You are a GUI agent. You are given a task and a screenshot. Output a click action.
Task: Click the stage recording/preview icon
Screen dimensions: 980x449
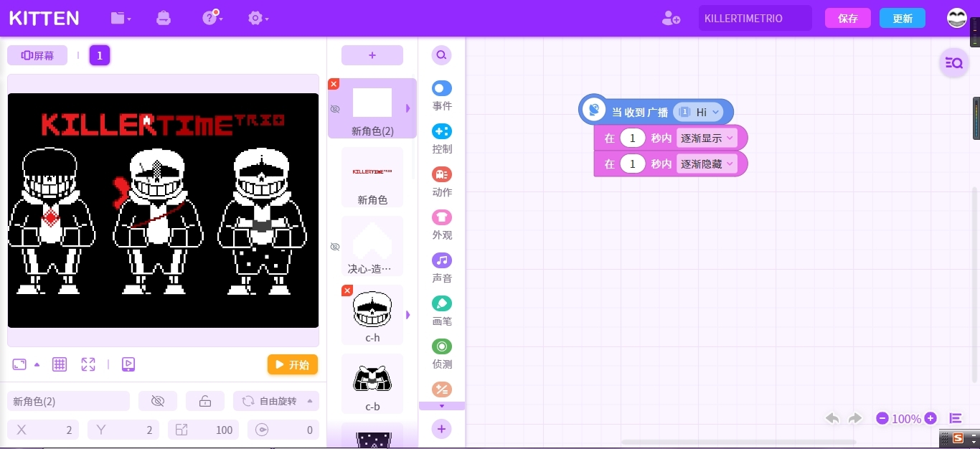coord(128,364)
